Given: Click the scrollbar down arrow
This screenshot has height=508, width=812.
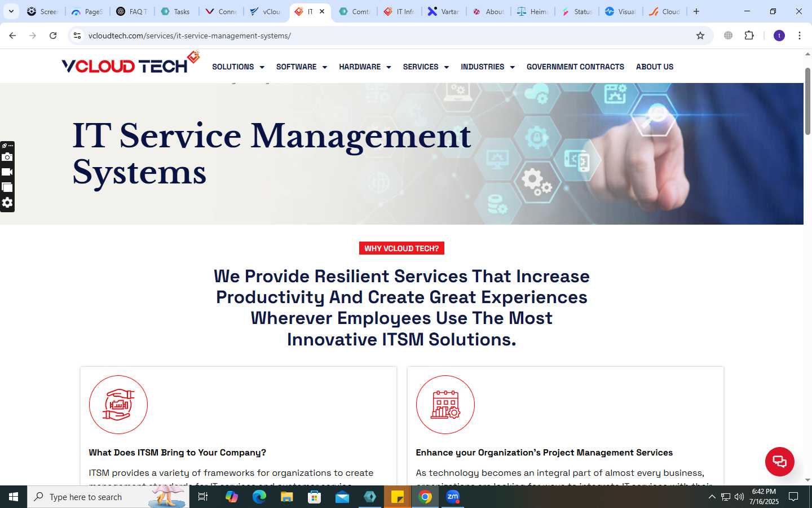Looking at the screenshot, I should (x=807, y=480).
